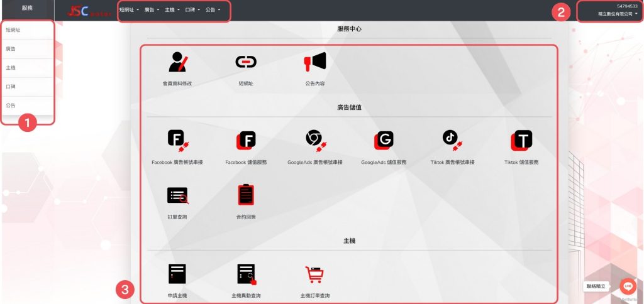Select Facebook 儲值服務 icon
This screenshot has height=304, width=644.
coord(246,141)
